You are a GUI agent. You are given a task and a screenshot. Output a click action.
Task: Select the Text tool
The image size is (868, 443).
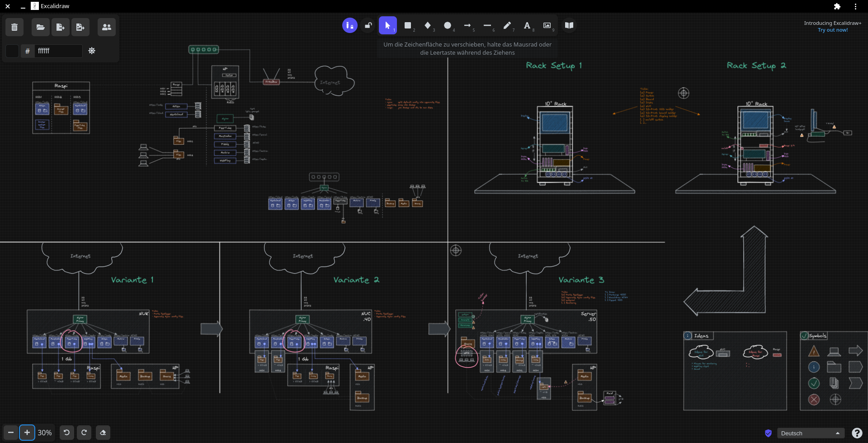coord(527,25)
